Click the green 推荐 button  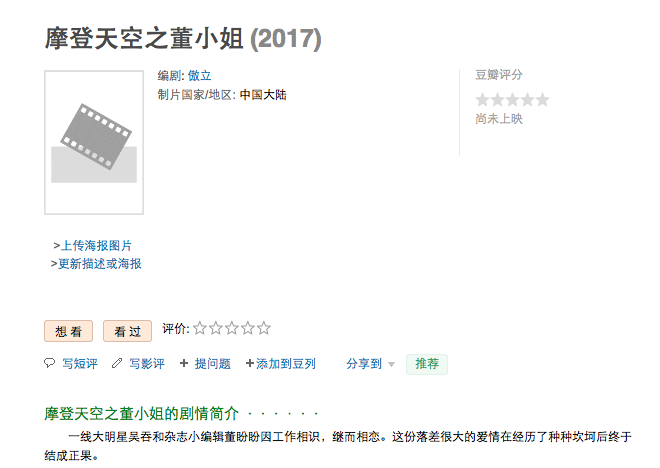pyautogui.click(x=427, y=364)
